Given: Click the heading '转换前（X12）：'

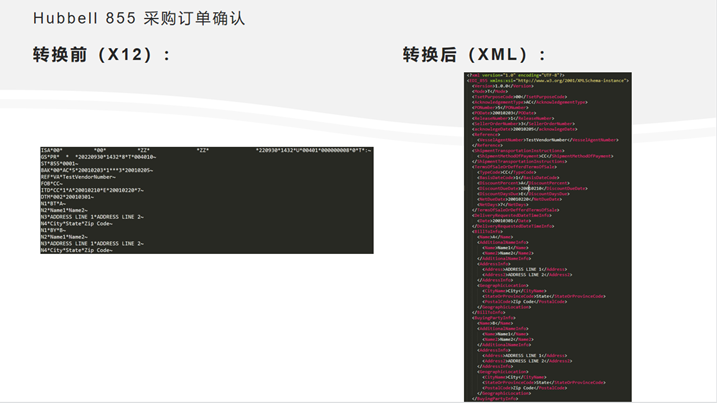Looking at the screenshot, I should (x=102, y=55).
